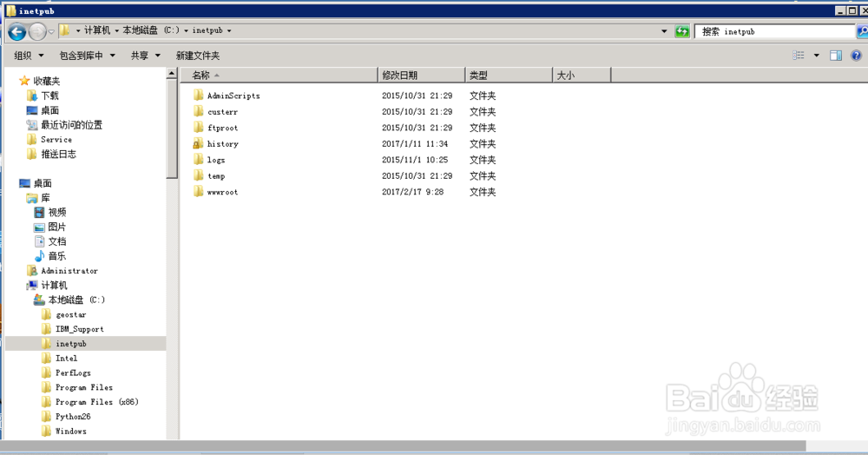Select the ftproot folder icon

[199, 128]
